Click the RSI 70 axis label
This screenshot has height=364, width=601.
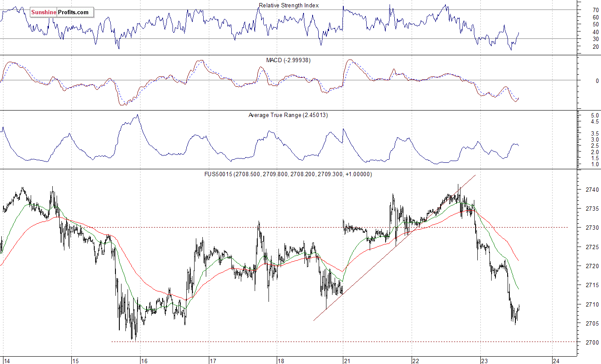(595, 9)
